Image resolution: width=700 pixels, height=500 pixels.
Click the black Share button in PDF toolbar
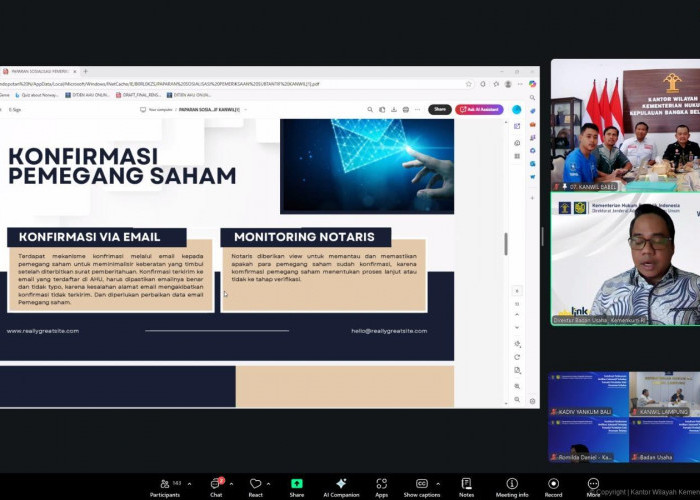[440, 109]
